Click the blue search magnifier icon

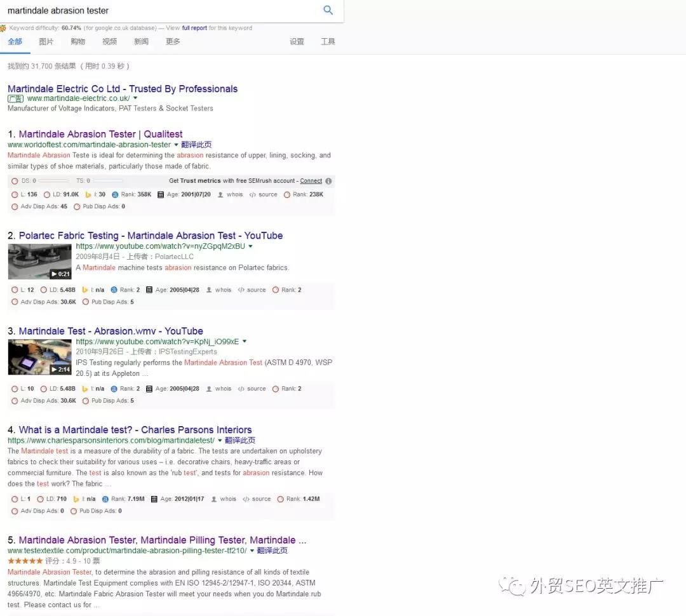[x=328, y=10]
